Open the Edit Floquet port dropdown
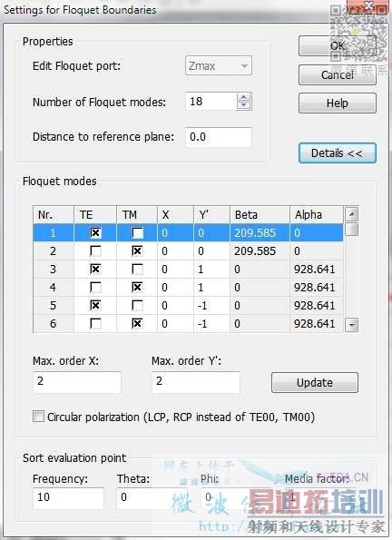 pyautogui.click(x=219, y=65)
